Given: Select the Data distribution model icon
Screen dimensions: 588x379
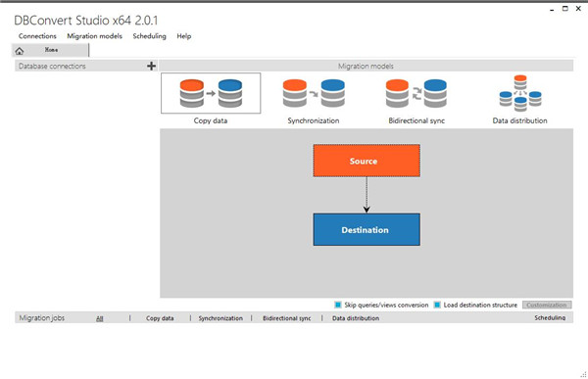Looking at the screenshot, I should pos(520,93).
